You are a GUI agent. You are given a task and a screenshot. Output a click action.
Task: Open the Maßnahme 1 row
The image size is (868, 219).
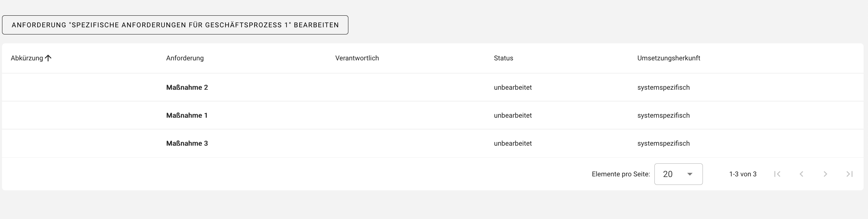pos(187,115)
